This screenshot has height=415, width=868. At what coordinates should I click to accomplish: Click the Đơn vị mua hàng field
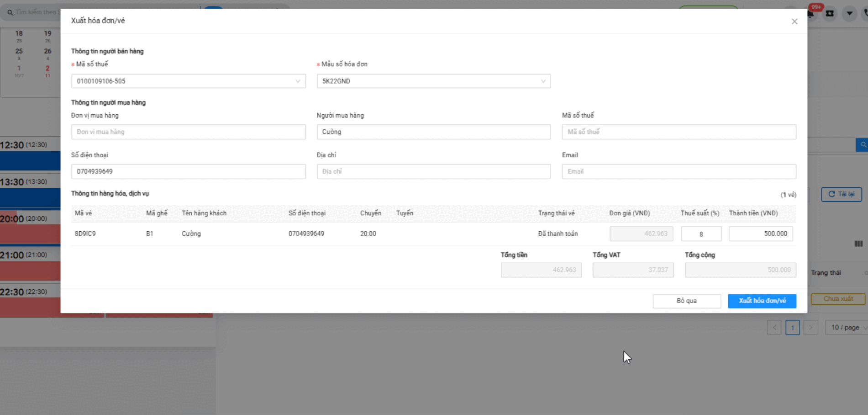(x=188, y=132)
